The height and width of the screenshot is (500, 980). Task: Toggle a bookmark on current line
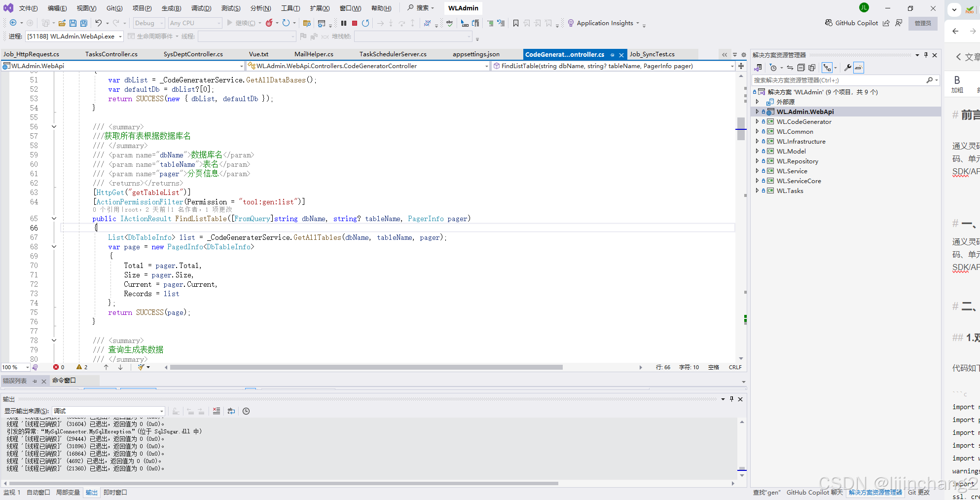click(x=516, y=23)
